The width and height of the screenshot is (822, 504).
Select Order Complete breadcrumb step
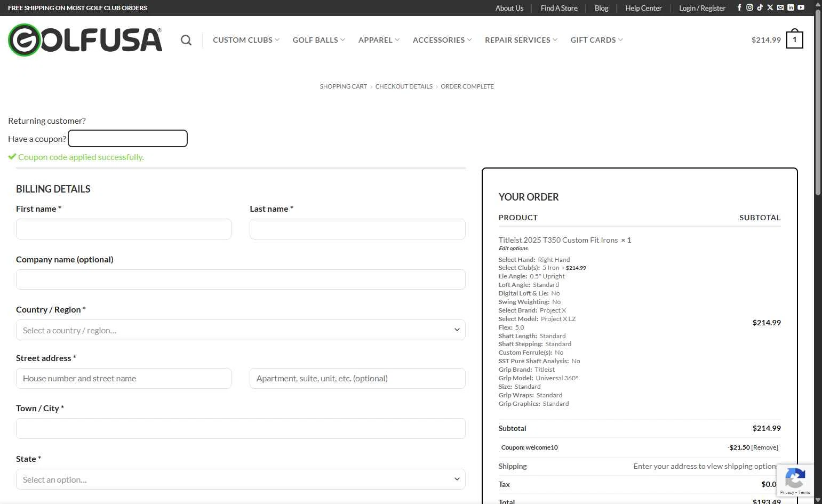point(467,86)
